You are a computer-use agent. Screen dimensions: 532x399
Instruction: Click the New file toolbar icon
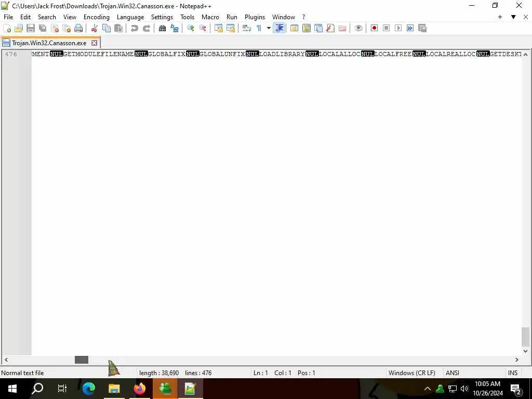(7, 28)
